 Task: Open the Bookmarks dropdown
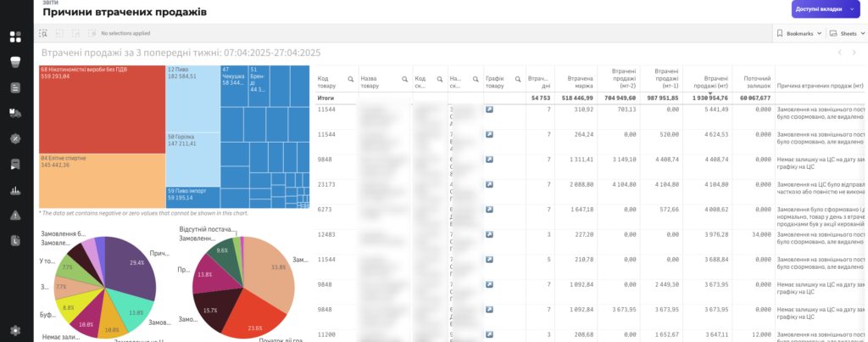click(799, 33)
